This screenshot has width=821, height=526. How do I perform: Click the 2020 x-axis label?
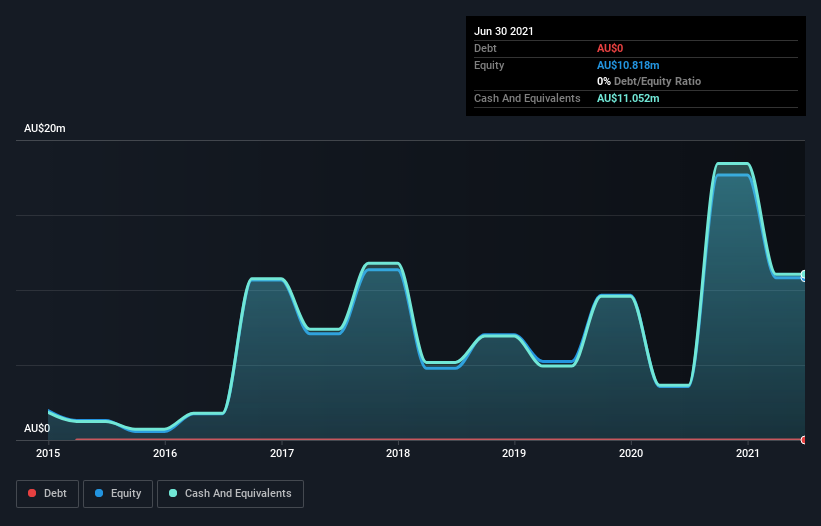pos(631,453)
